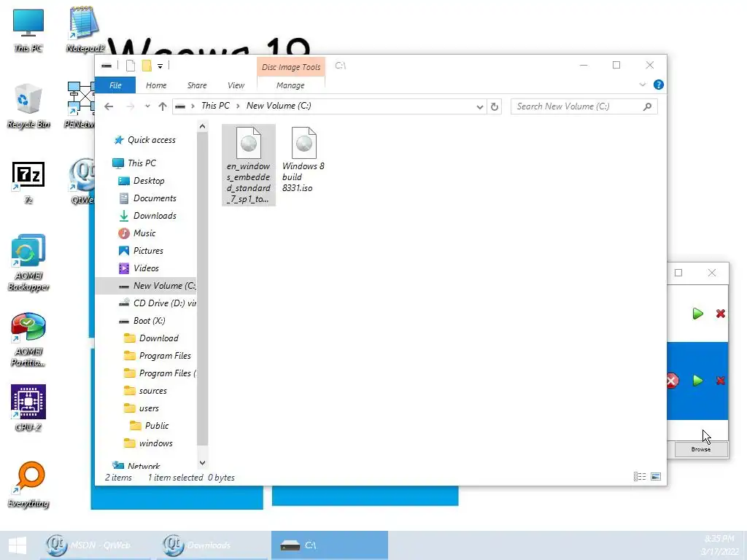Open the Explorer help question mark
The width and height of the screenshot is (747, 560).
click(x=659, y=85)
